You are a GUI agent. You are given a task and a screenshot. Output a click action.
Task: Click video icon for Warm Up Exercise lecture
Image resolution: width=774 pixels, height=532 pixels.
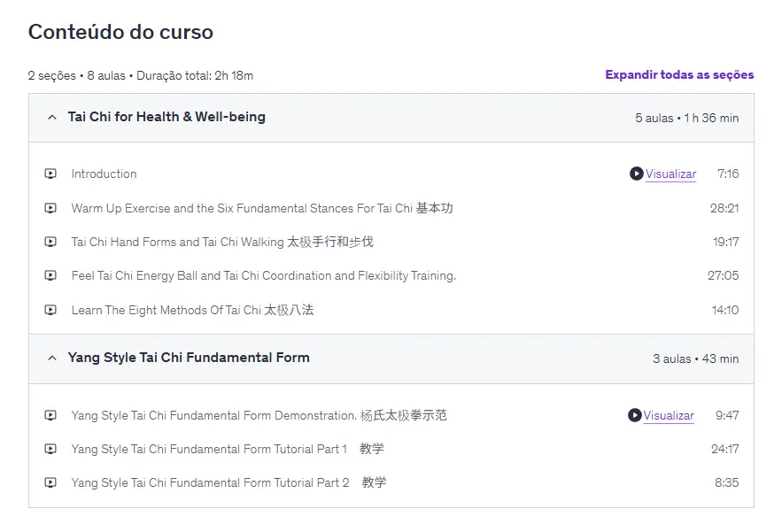[50, 208]
